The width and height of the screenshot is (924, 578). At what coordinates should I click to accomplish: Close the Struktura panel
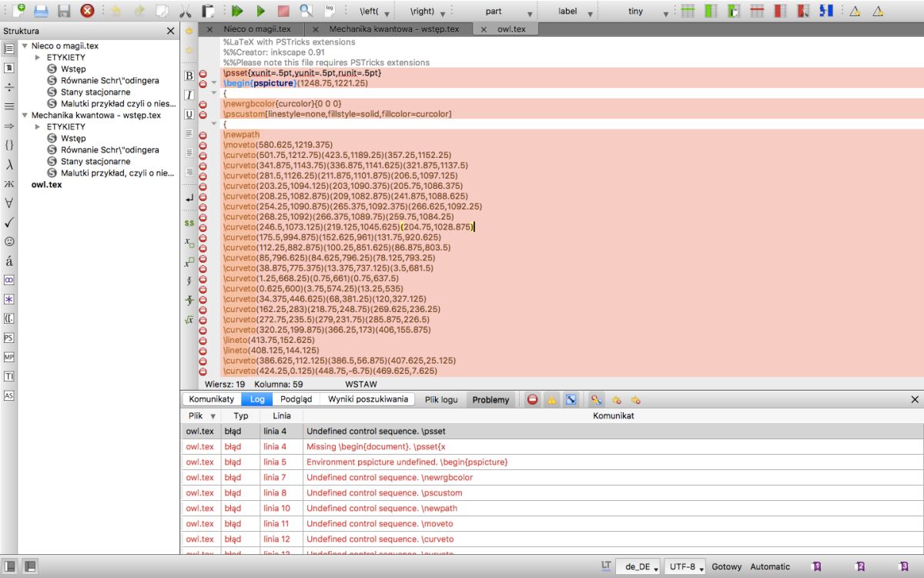[x=170, y=31]
